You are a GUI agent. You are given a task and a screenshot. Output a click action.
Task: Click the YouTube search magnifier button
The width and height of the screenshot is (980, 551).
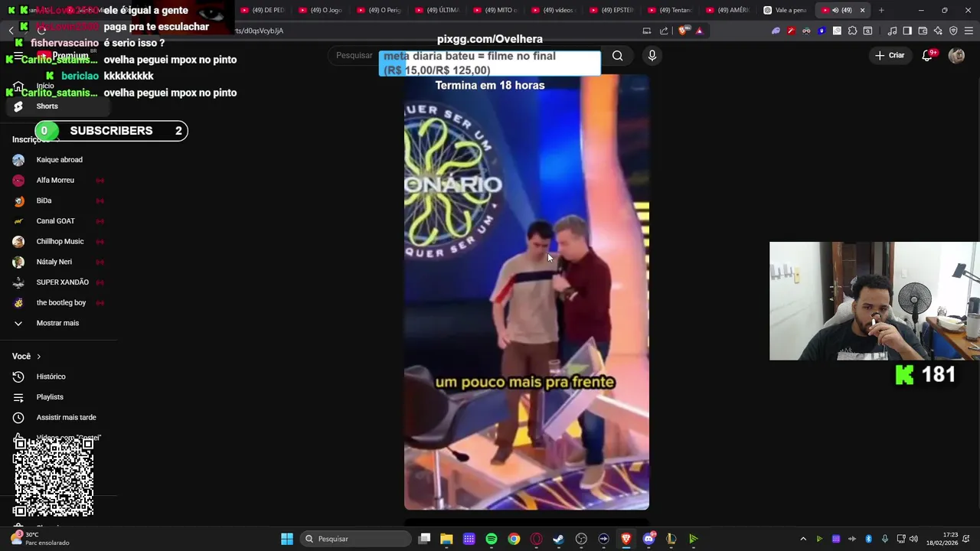pyautogui.click(x=617, y=55)
